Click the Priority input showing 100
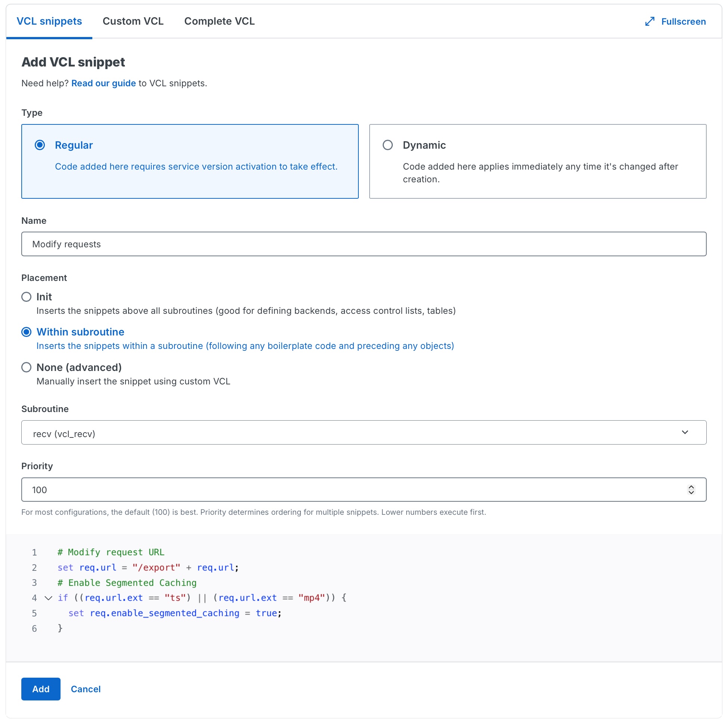Image resolution: width=728 pixels, height=721 pixels. [x=364, y=490]
